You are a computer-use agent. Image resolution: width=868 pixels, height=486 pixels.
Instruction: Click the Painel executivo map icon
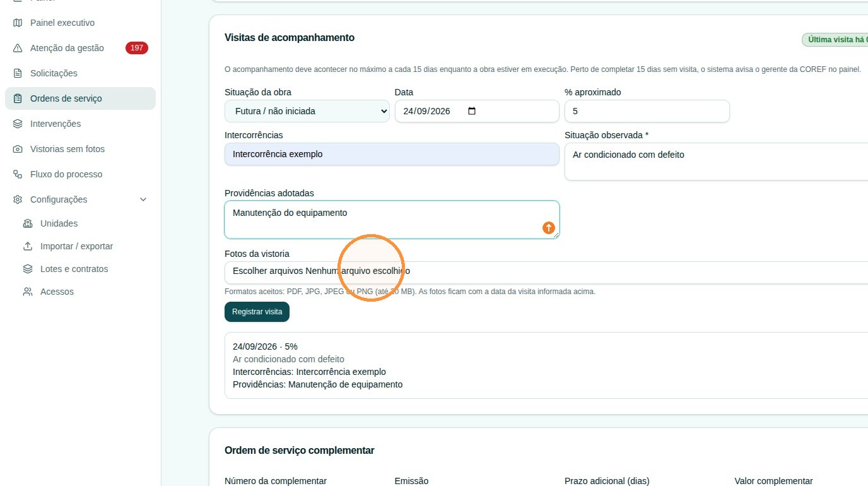[x=18, y=23]
